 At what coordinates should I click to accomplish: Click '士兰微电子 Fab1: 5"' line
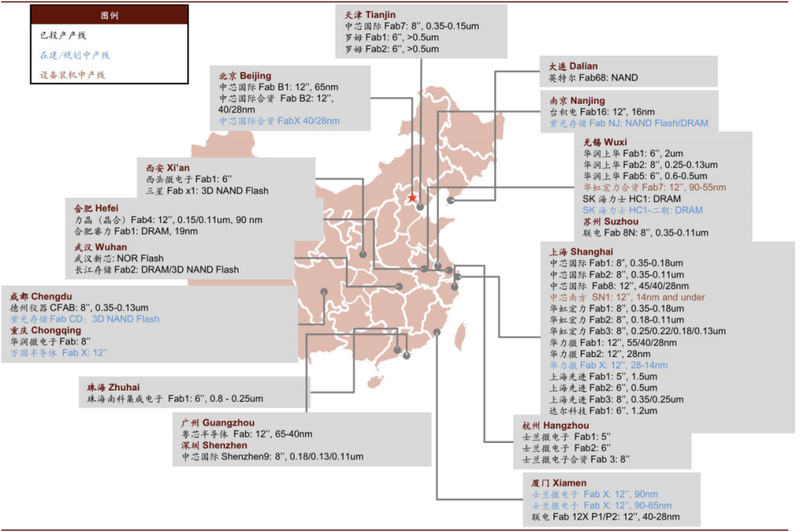tap(566, 436)
